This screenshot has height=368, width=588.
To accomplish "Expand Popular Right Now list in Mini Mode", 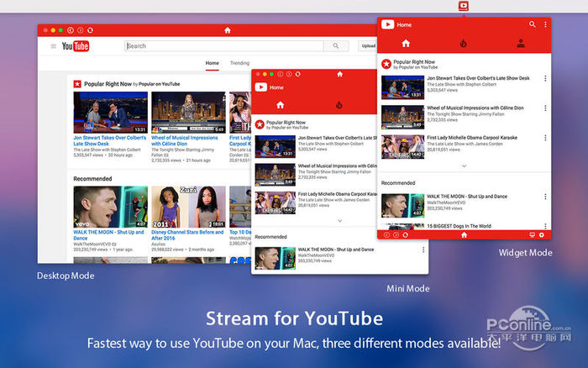I will click(339, 221).
